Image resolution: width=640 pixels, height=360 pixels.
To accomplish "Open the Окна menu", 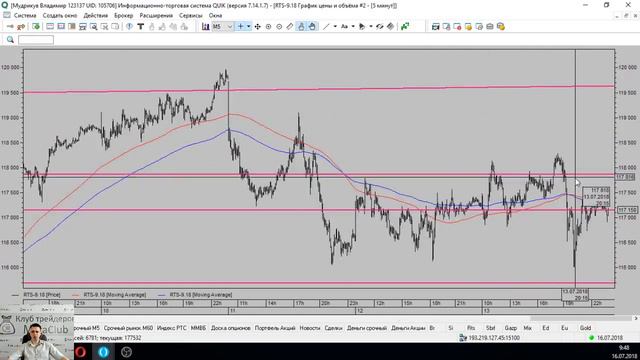I will tap(215, 16).
